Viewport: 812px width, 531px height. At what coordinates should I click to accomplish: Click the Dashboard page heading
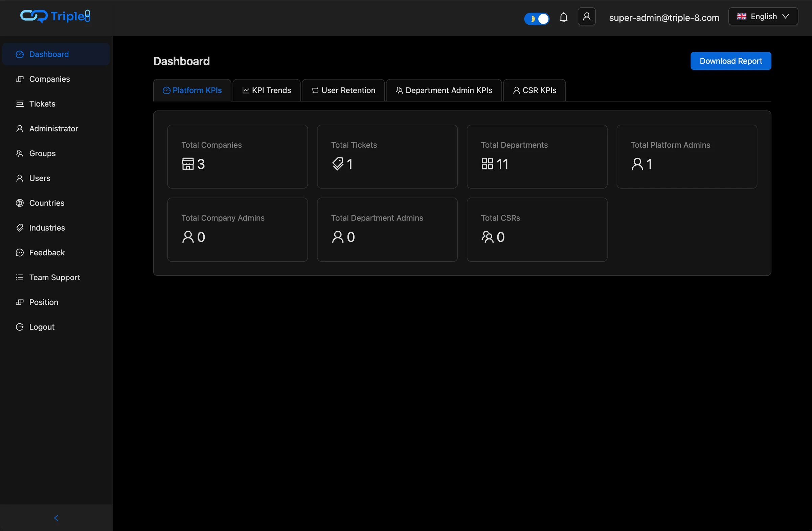click(181, 61)
